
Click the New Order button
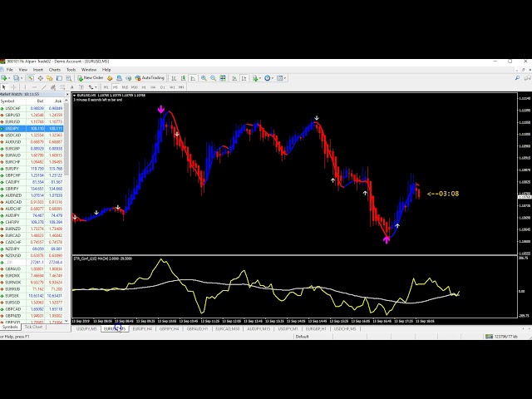(91, 77)
